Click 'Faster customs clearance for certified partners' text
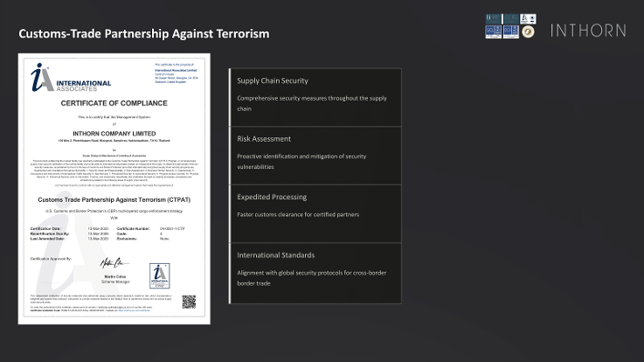The width and height of the screenshot is (644, 362). coord(298,214)
